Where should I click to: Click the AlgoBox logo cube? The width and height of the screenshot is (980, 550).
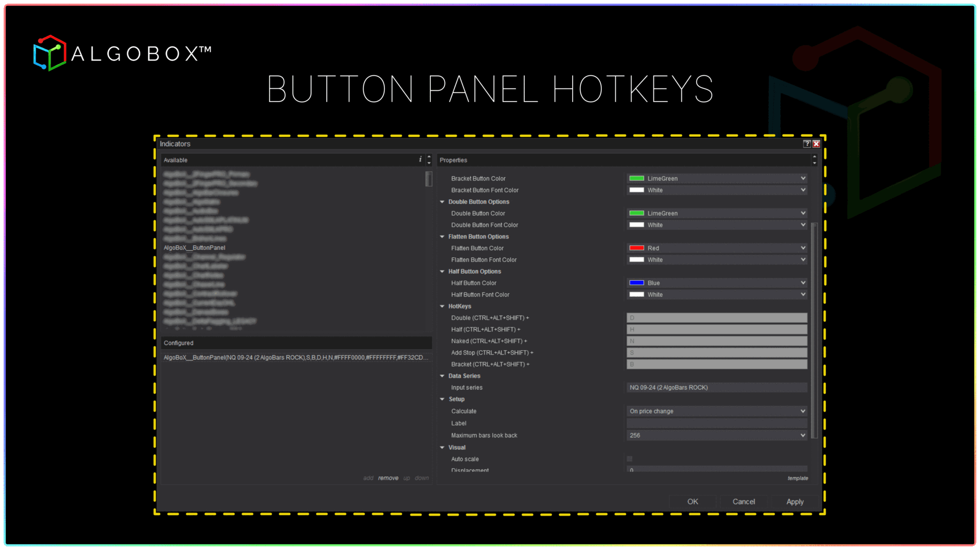50,53
